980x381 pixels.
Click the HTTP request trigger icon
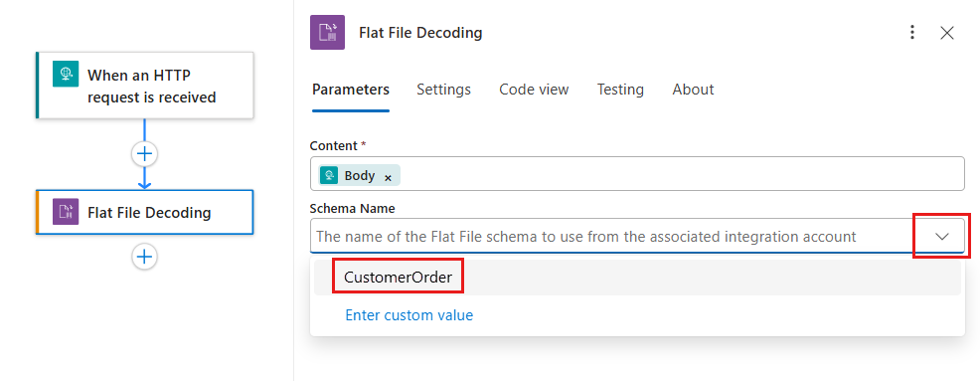coord(66,74)
